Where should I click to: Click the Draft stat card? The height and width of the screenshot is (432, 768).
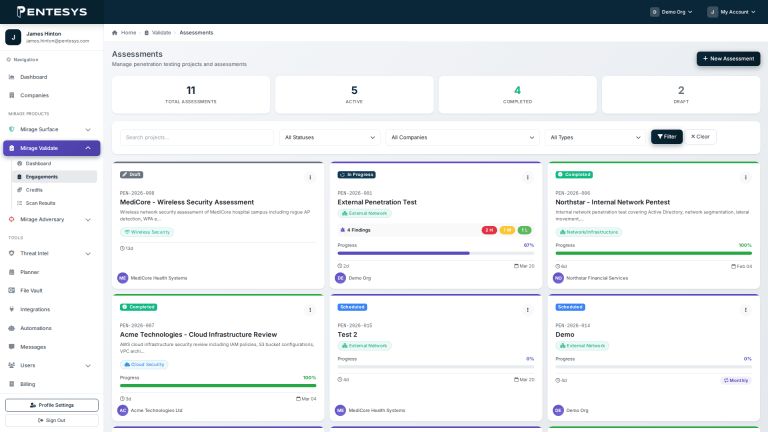pyautogui.click(x=681, y=95)
